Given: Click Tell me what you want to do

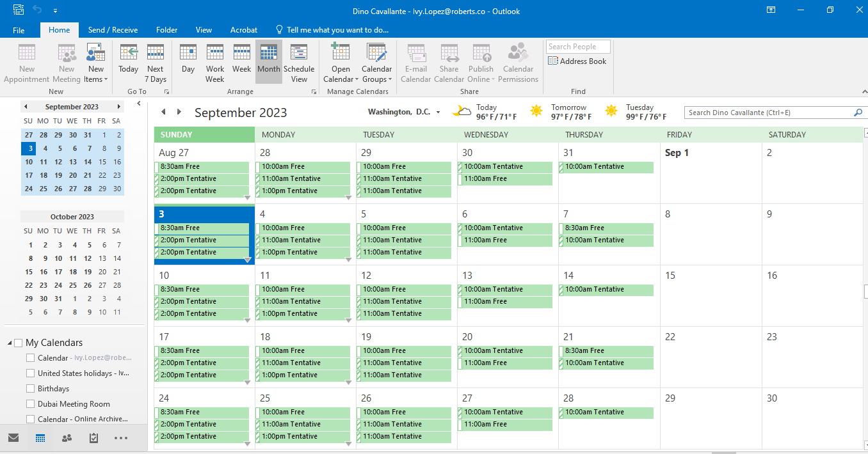Looking at the screenshot, I should pyautogui.click(x=332, y=30).
